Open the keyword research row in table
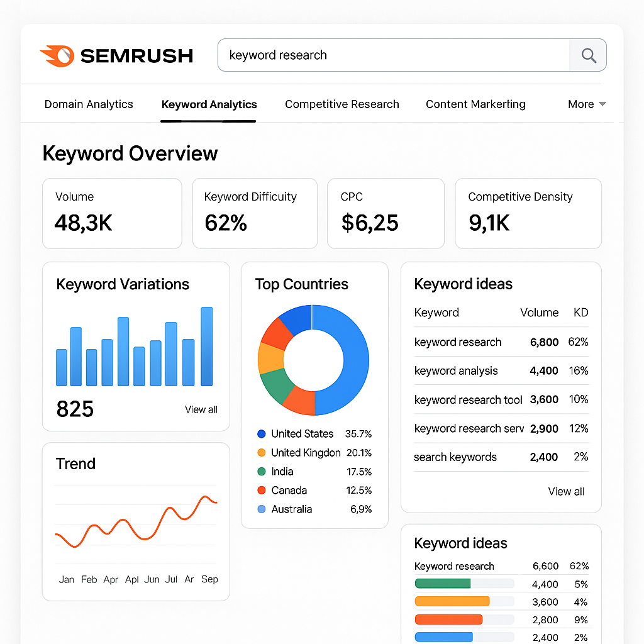This screenshot has width=644, height=644. pos(501,342)
